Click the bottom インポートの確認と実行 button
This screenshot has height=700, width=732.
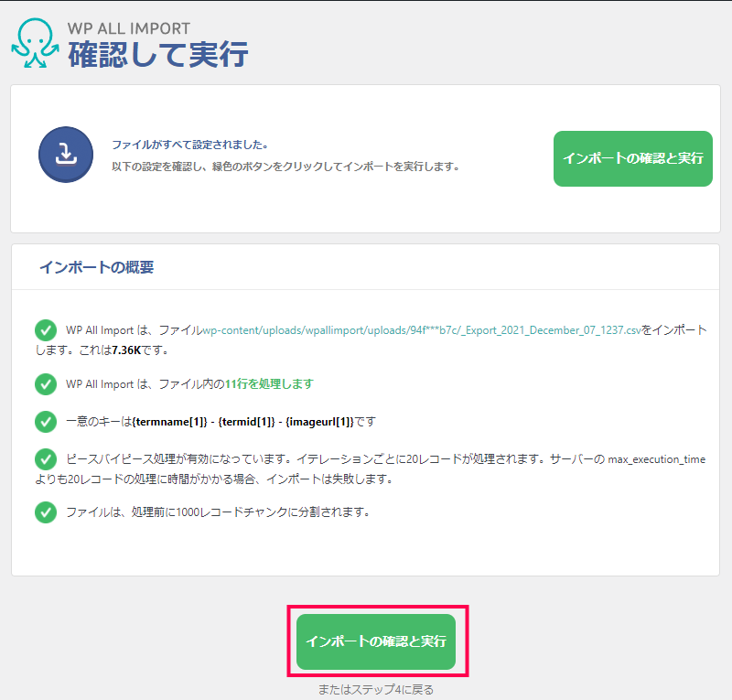376,641
